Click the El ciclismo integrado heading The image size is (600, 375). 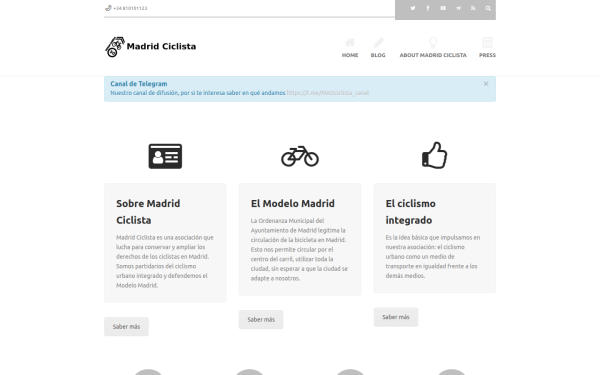pos(411,212)
